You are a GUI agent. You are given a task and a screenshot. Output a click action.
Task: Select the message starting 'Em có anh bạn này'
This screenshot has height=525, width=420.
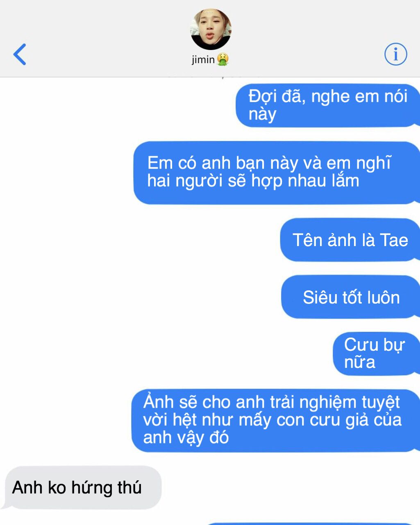(x=277, y=172)
